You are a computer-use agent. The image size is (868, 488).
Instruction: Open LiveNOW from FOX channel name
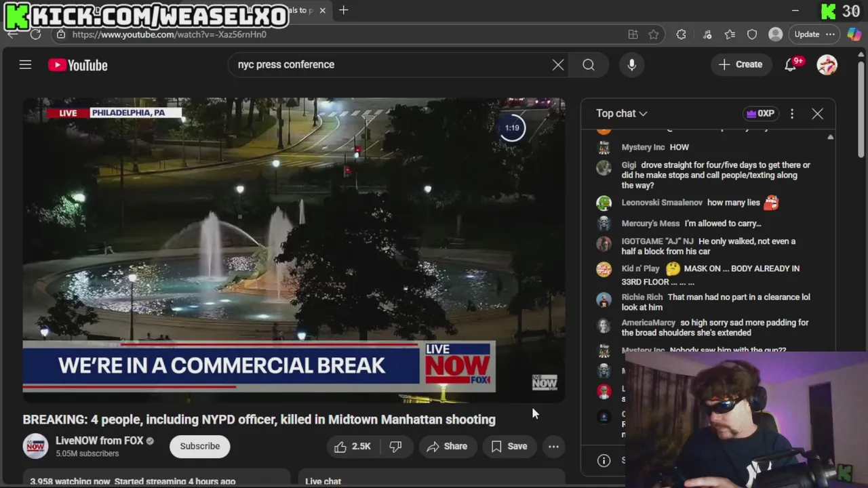[x=99, y=441]
